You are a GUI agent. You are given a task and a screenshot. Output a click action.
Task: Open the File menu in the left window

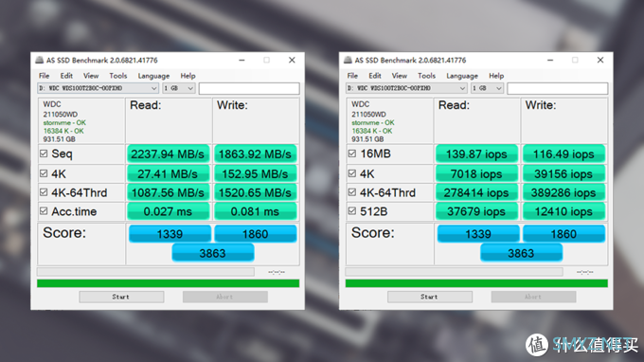(x=44, y=76)
